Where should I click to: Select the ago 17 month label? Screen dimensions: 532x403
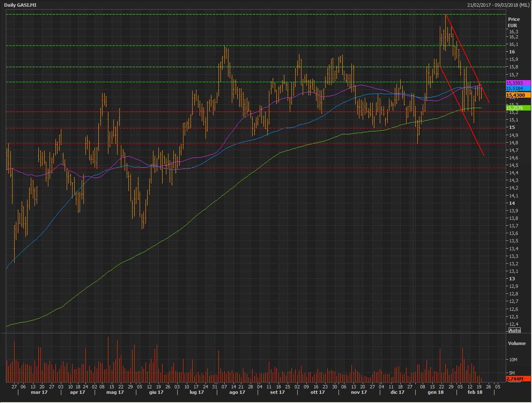pyautogui.click(x=237, y=392)
